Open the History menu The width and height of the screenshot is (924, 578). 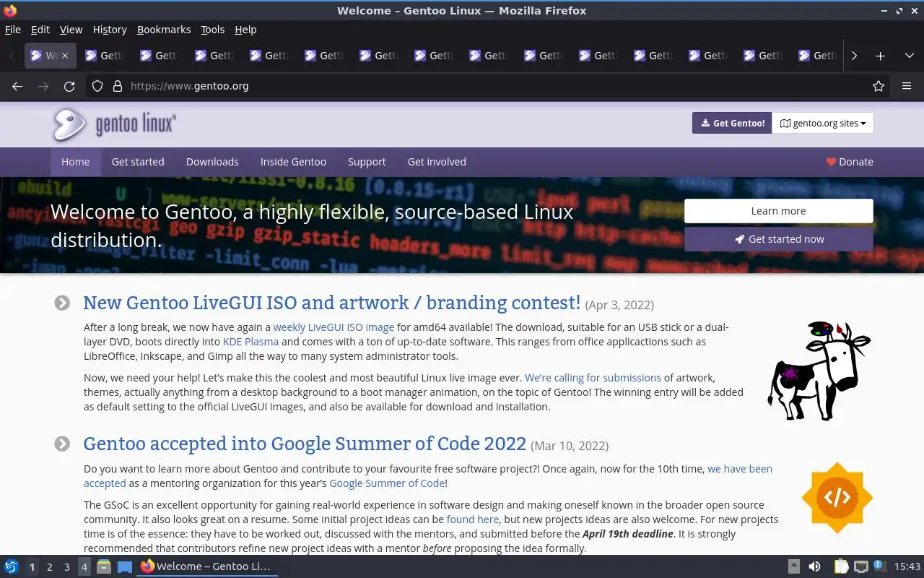110,30
